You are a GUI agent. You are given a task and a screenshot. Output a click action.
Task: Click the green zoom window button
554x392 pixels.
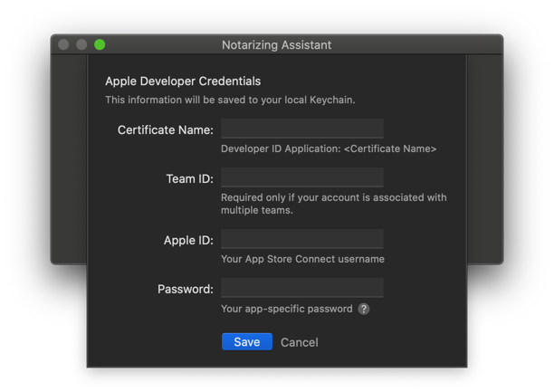tap(100, 45)
